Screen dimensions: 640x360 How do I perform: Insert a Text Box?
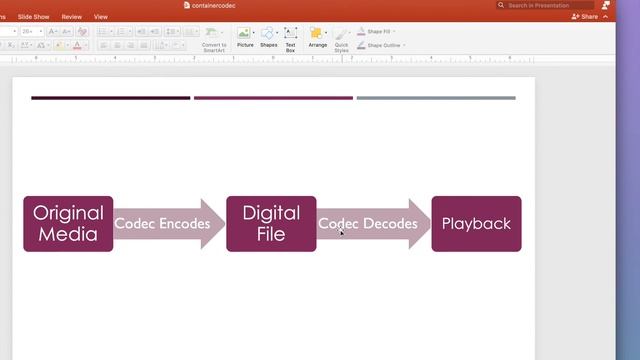tap(290, 40)
